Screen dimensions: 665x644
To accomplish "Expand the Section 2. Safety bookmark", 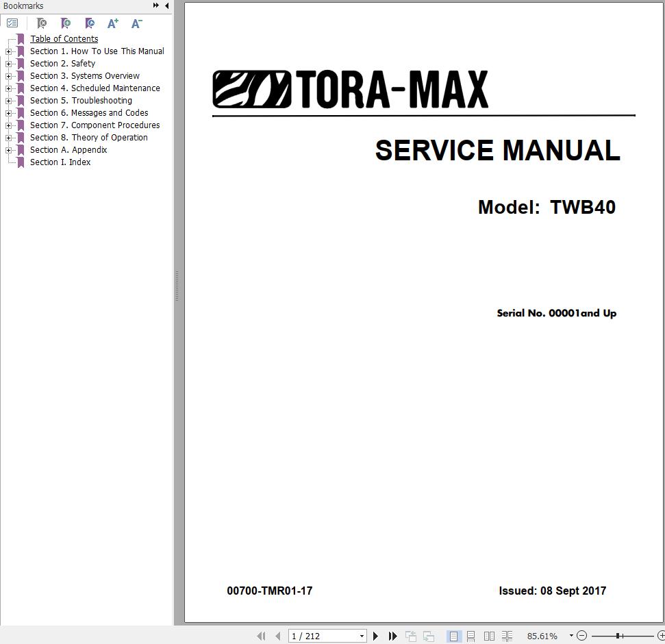I will click(7, 63).
